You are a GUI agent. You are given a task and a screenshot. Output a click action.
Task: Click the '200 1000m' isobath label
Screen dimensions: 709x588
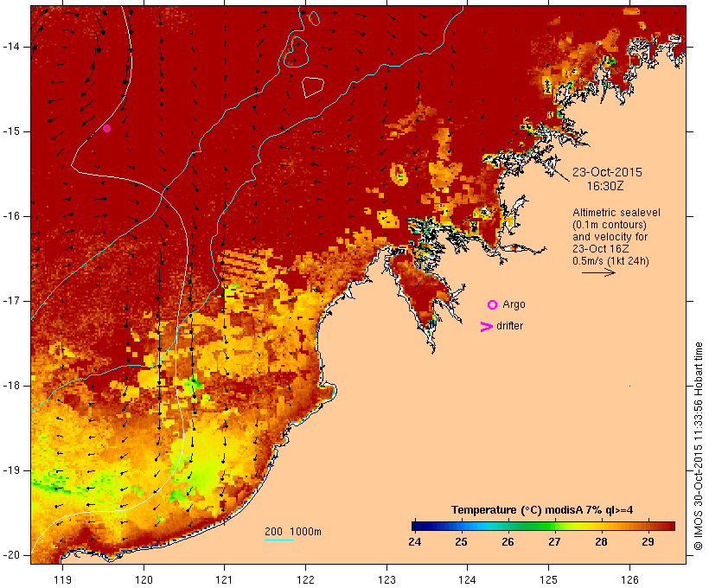pos(293,532)
